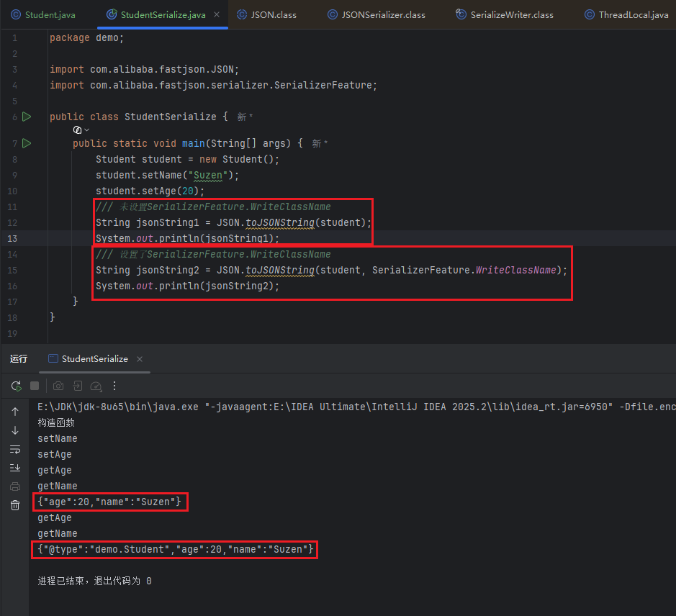The width and height of the screenshot is (676, 616).
Task: Open more run options menu
Action: 114,386
